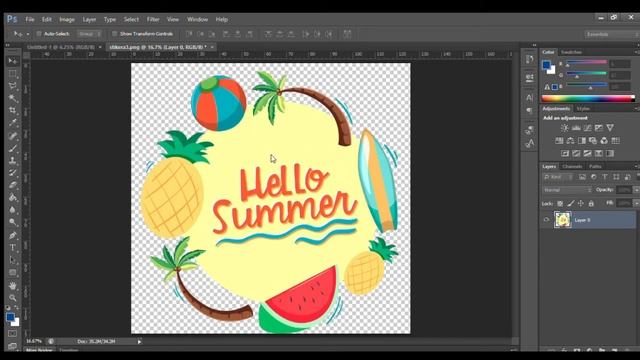640x360 pixels.
Task: Open the Opacity slider dropdown arrow
Action: [x=636, y=190]
